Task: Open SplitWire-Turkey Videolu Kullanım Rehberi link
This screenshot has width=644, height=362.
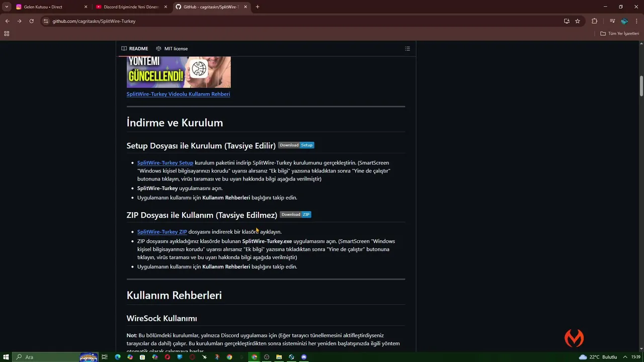Action: tap(178, 94)
